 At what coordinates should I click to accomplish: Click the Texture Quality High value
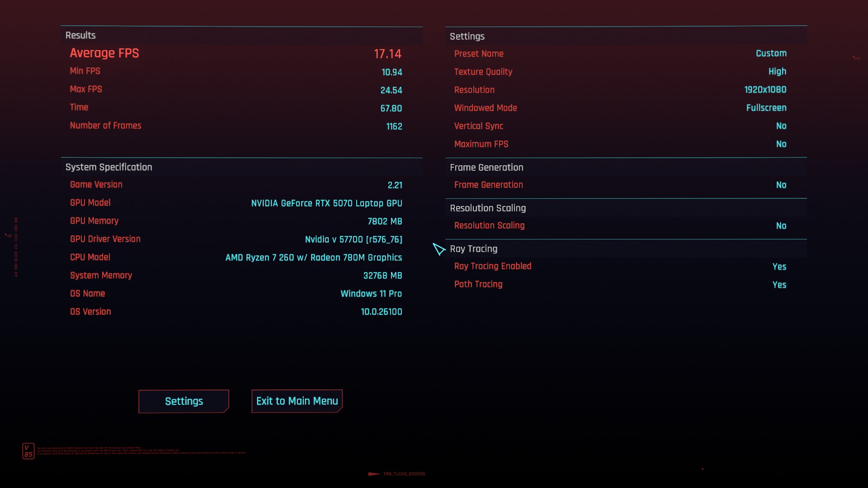(x=777, y=72)
